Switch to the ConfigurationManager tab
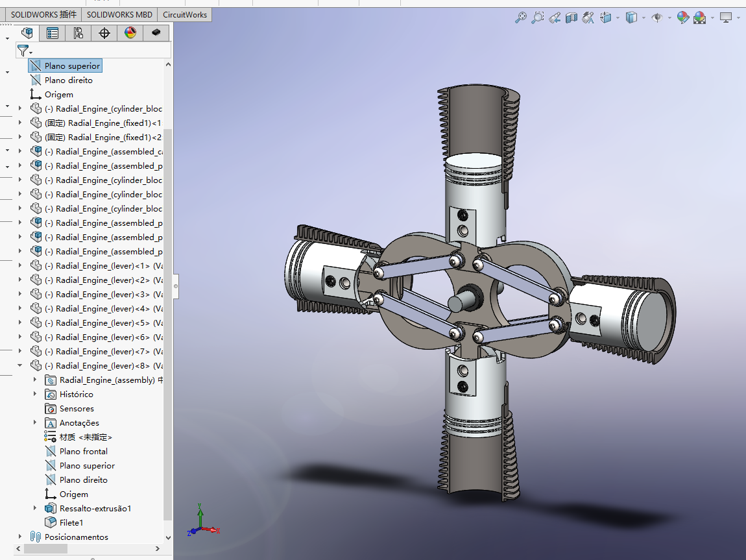 tap(78, 33)
